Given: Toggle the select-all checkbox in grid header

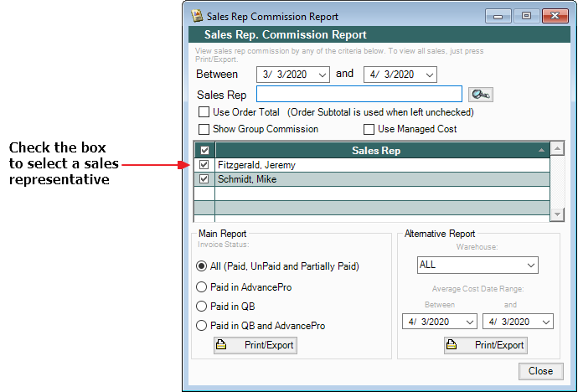Looking at the screenshot, I should point(204,151).
